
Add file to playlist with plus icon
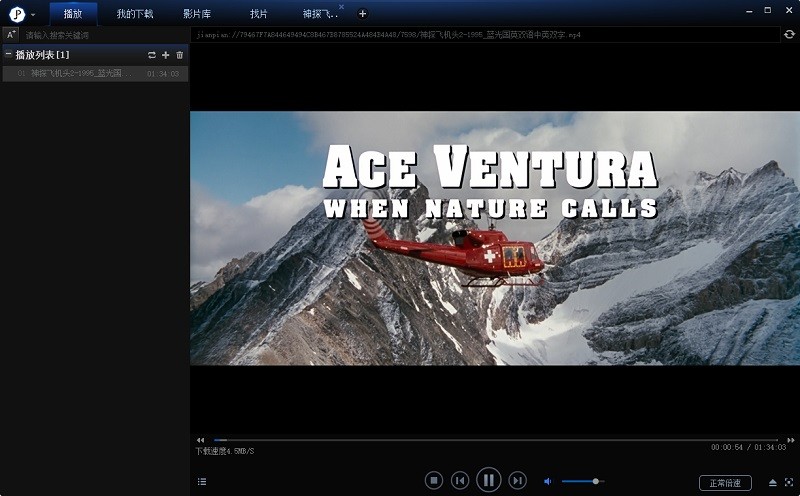pos(165,55)
